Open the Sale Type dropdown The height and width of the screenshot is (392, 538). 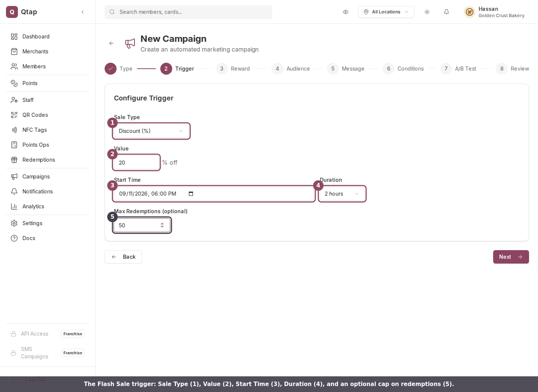tap(151, 131)
